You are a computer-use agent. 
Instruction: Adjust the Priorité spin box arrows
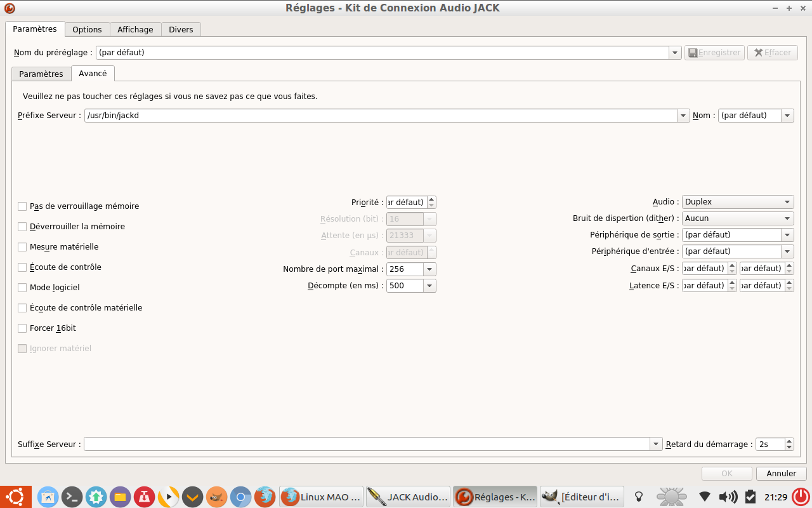click(x=431, y=202)
